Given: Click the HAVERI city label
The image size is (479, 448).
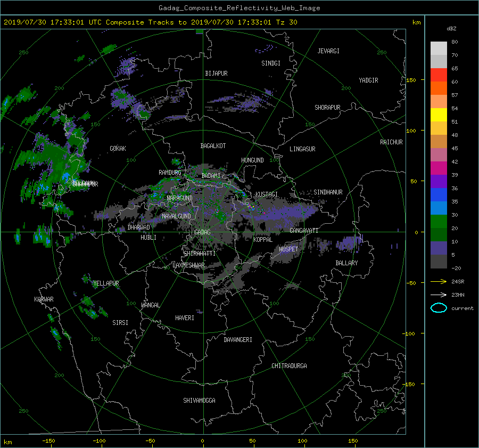Looking at the screenshot, I should [185, 318].
